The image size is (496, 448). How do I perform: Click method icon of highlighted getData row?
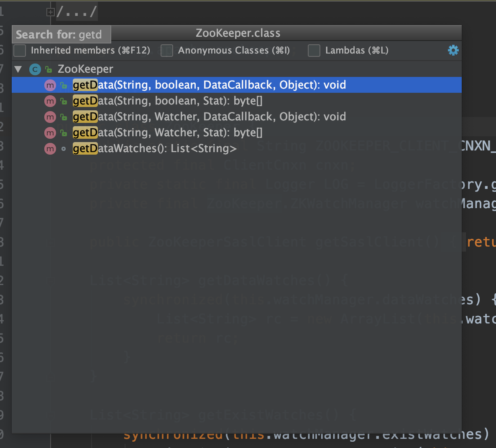click(50, 85)
